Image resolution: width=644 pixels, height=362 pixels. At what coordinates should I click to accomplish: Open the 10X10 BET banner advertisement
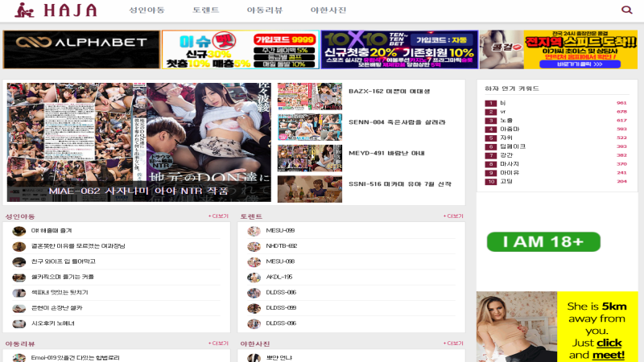coord(399,50)
